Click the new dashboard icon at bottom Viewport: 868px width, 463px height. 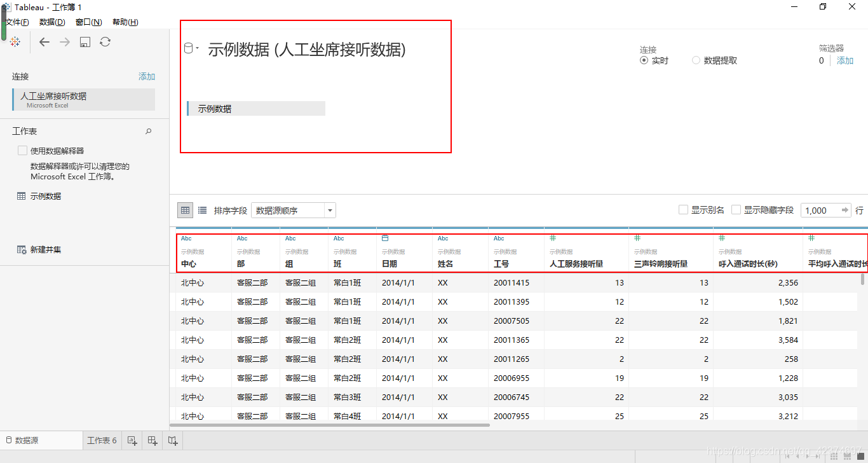[x=153, y=440]
